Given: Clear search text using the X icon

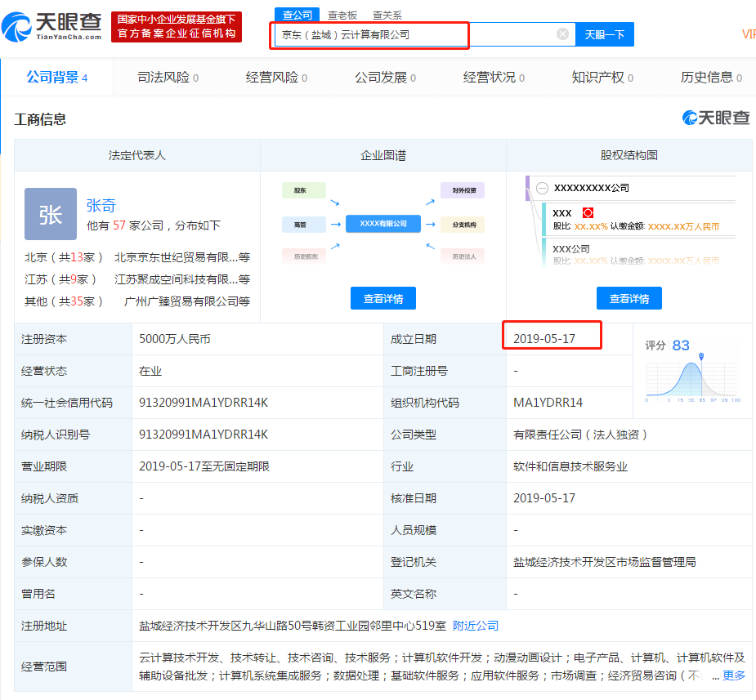Looking at the screenshot, I should pos(561,35).
